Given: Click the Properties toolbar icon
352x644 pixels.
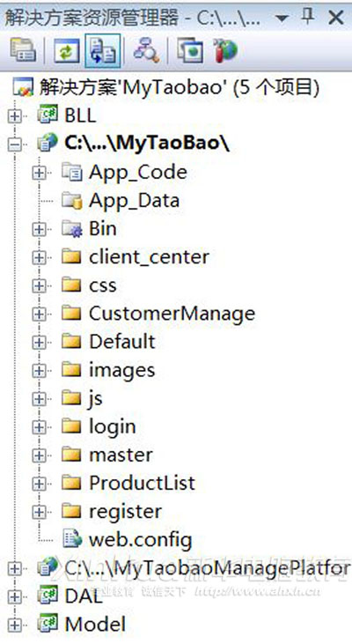Looking at the screenshot, I should click(24, 51).
